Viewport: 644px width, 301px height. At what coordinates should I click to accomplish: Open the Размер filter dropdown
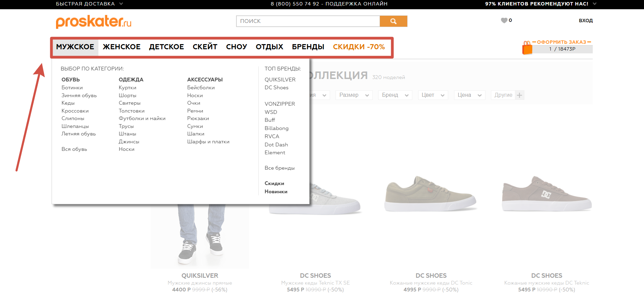tap(354, 95)
